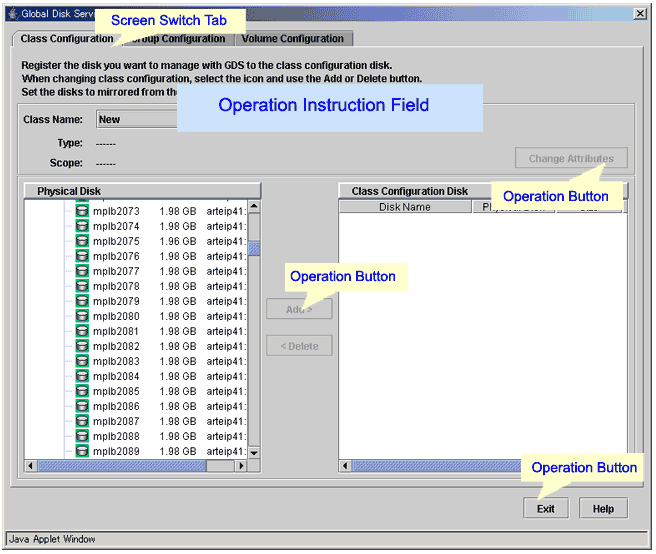
Task: Click the Add button
Action: click(x=299, y=310)
